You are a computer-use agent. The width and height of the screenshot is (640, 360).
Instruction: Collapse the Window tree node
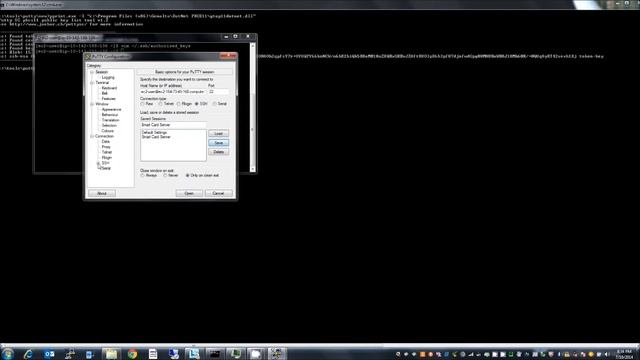(92, 104)
